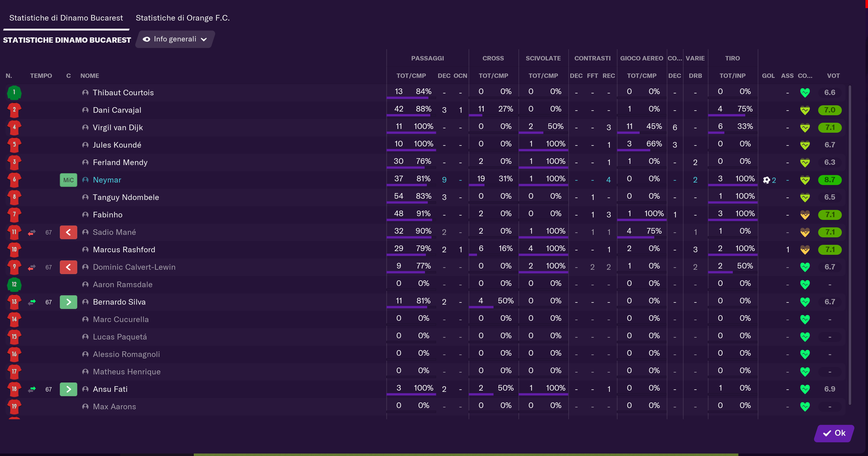
Task: Switch to Statistiche di Orange F.C. tab
Action: (x=183, y=18)
